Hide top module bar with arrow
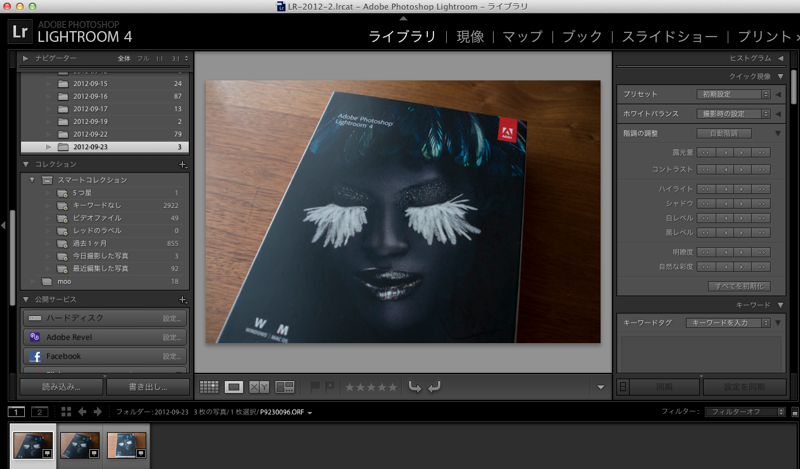 (403, 18)
